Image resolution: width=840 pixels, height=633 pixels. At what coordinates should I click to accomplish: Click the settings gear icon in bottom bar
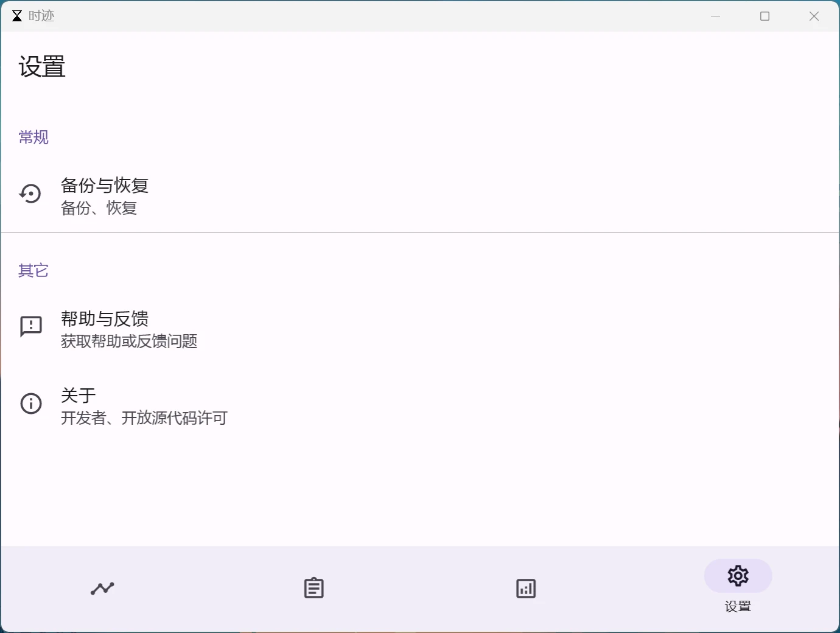[x=738, y=576]
